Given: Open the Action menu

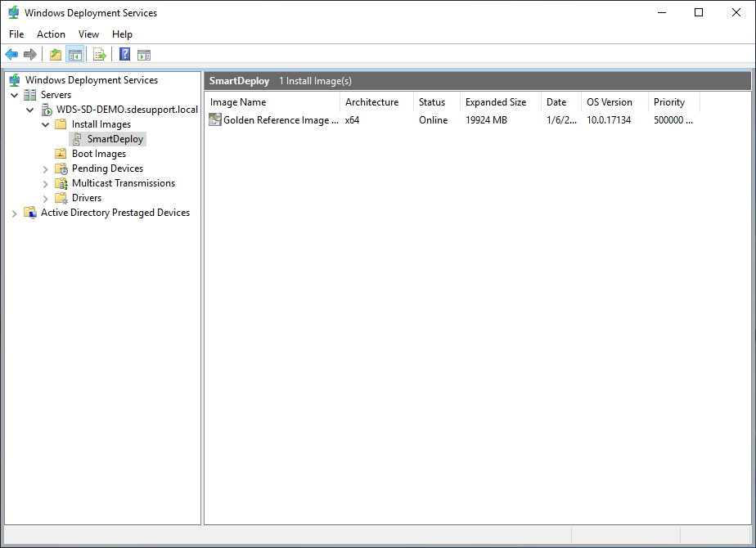Looking at the screenshot, I should tap(51, 34).
